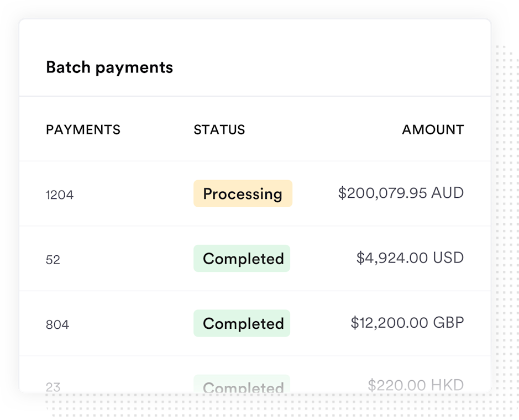Click empty space in the USD row

(x=133, y=259)
